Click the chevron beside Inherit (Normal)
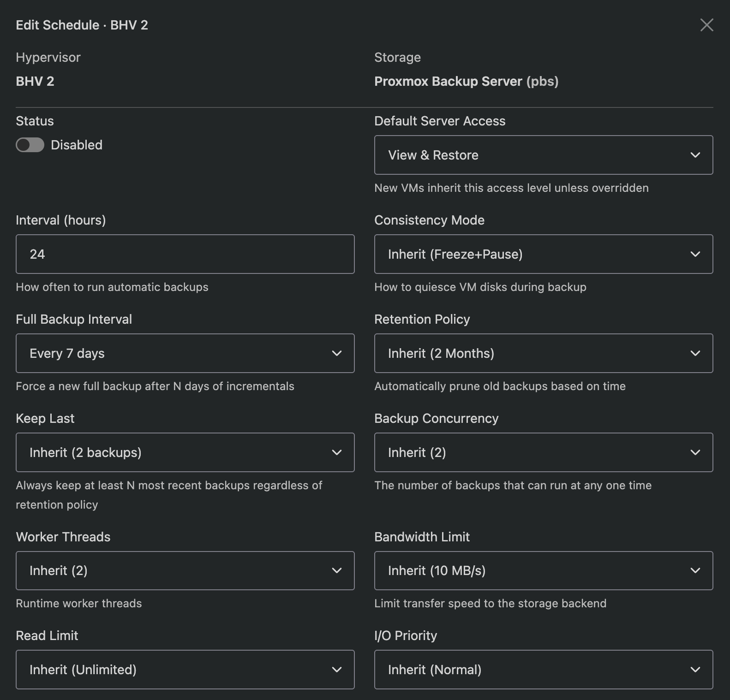This screenshot has height=700, width=730. pyautogui.click(x=695, y=670)
